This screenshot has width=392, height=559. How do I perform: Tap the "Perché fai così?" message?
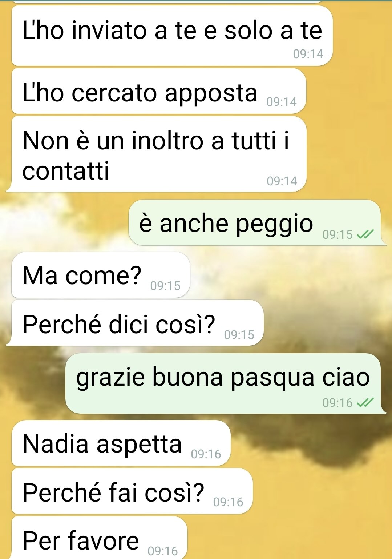(x=132, y=491)
